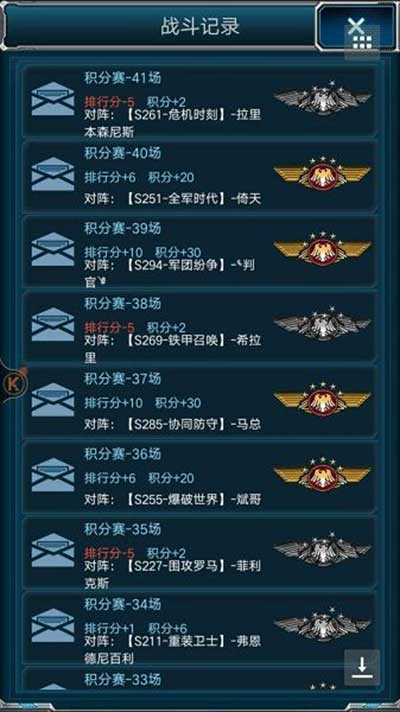Viewport: 400px width, 712px height.
Task: Select the record against S227-围攻罗马
Action: [200, 552]
